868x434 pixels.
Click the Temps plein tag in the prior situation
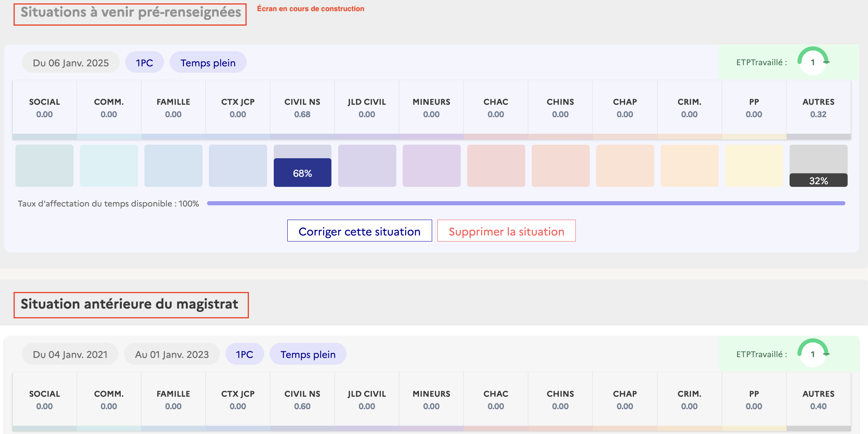(308, 354)
